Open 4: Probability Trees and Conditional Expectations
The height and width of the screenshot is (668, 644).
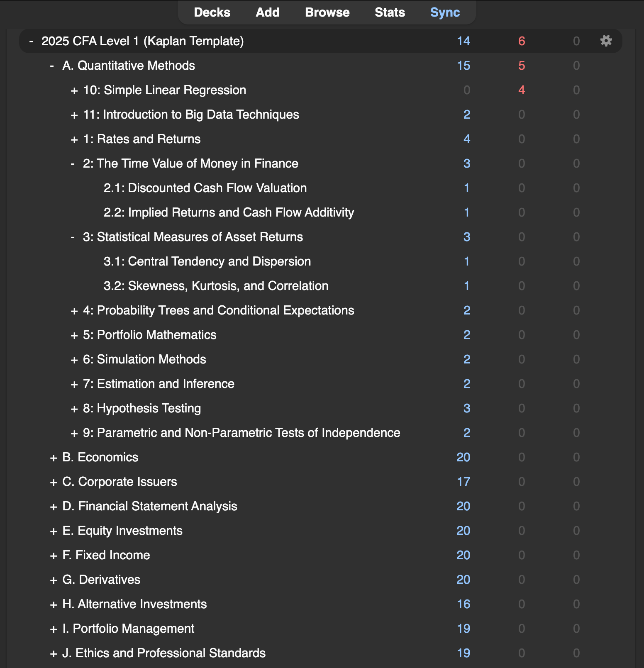pyautogui.click(x=219, y=310)
